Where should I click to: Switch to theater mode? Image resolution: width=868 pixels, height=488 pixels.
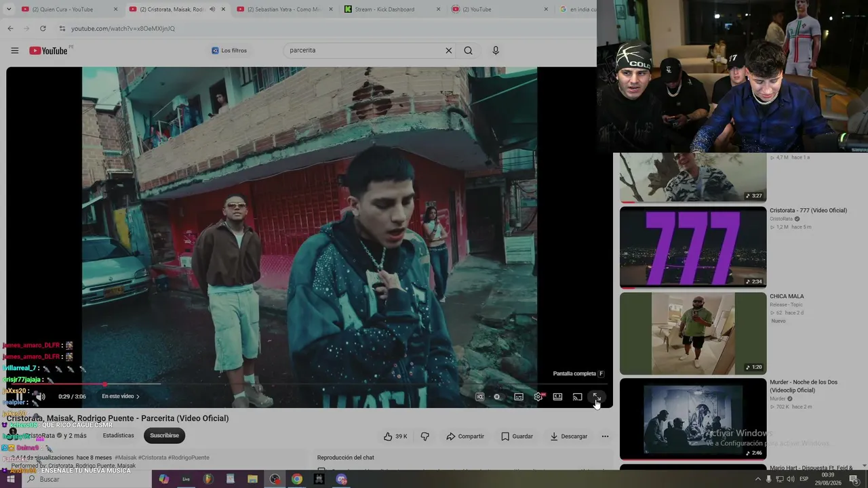click(x=557, y=396)
